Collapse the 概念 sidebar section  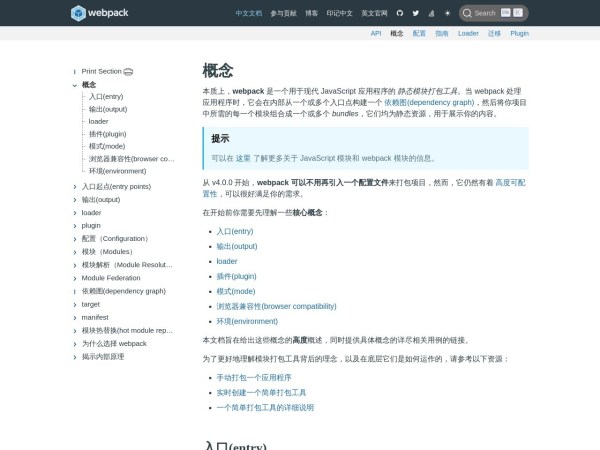coord(74,85)
